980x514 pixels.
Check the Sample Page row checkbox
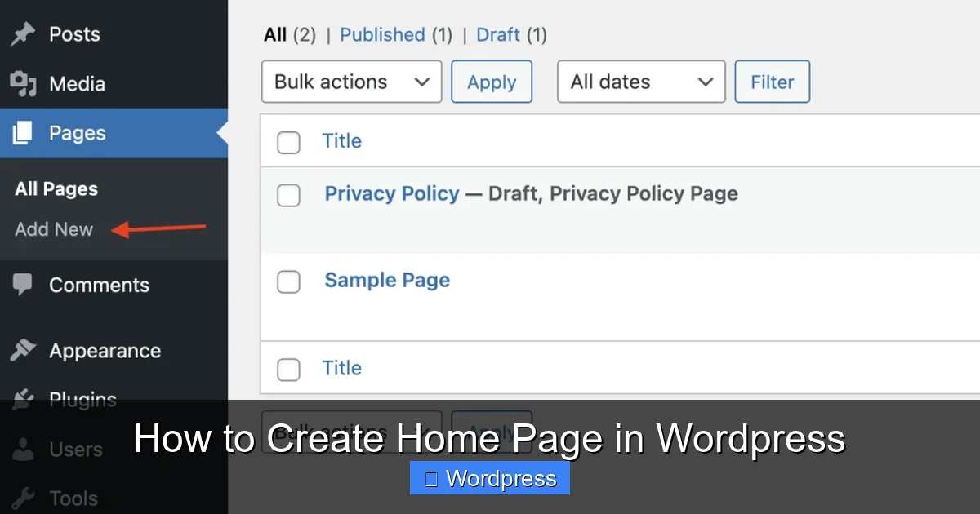[x=288, y=281]
